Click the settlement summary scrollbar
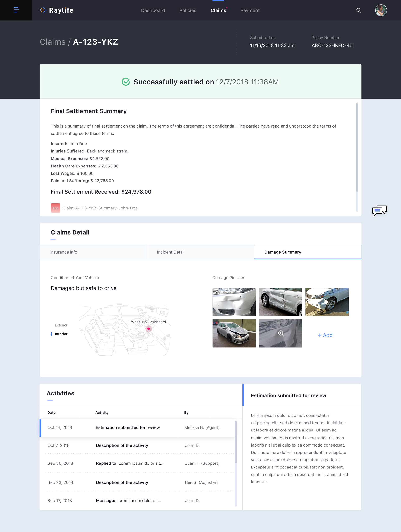 pos(357,147)
